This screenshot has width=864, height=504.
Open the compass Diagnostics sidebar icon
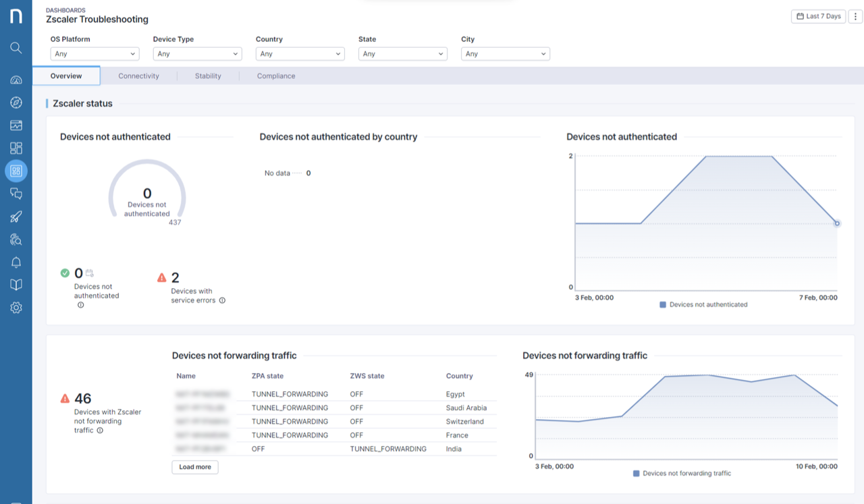click(16, 102)
